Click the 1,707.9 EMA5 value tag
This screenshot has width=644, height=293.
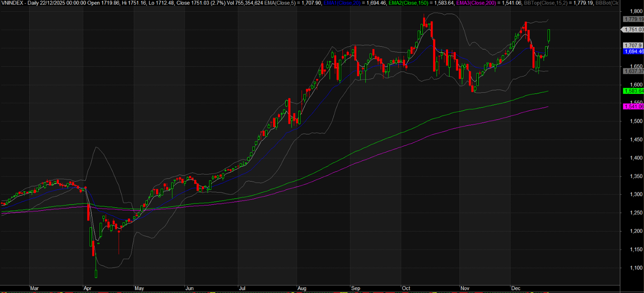coord(632,45)
